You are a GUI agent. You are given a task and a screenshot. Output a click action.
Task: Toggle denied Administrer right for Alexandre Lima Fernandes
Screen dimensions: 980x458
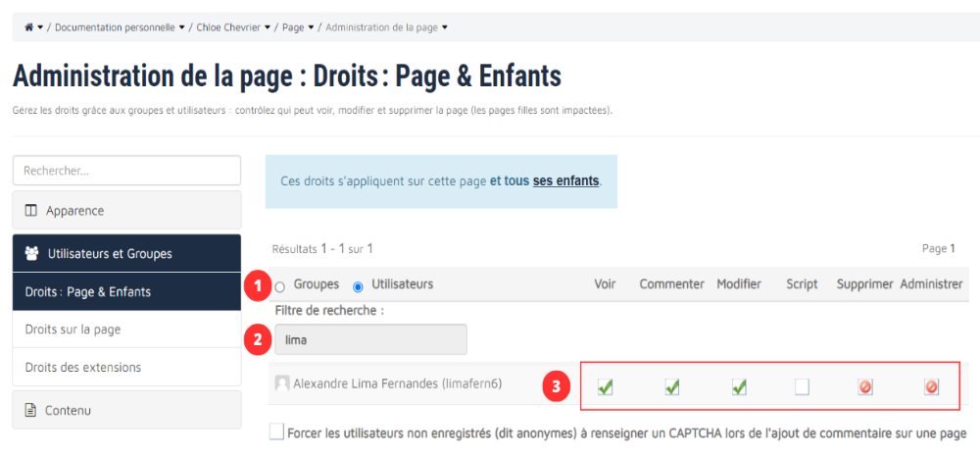pyautogui.click(x=931, y=388)
